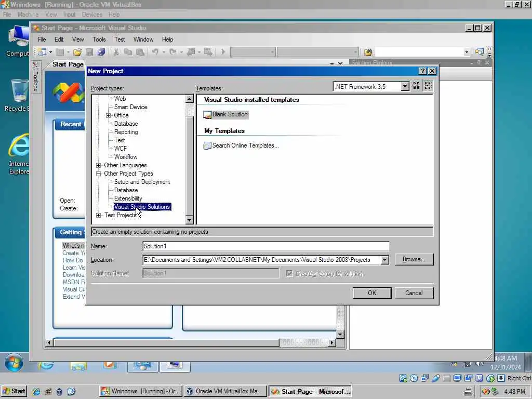Select the Smart Device project type

(x=130, y=107)
